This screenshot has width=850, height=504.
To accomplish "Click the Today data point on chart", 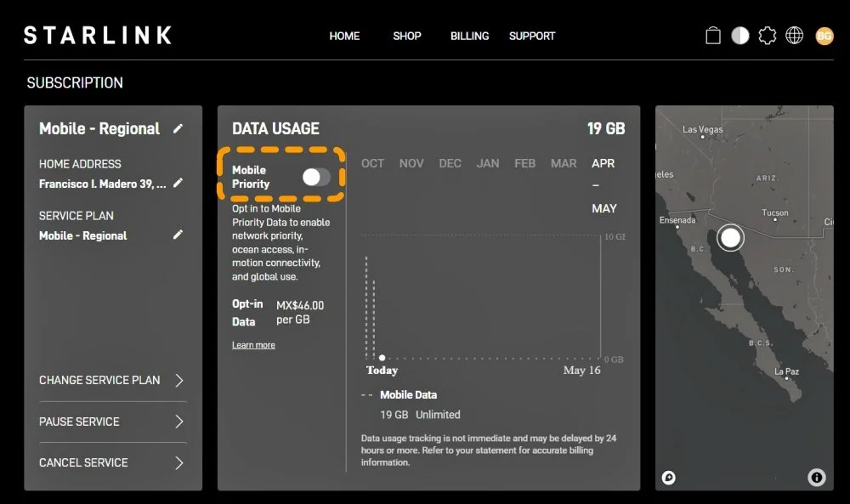I will 382,358.
